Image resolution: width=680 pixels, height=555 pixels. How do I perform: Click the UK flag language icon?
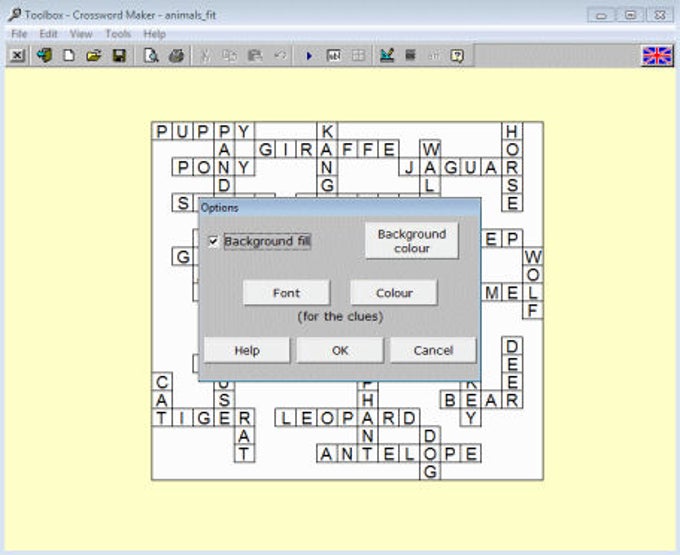click(657, 56)
